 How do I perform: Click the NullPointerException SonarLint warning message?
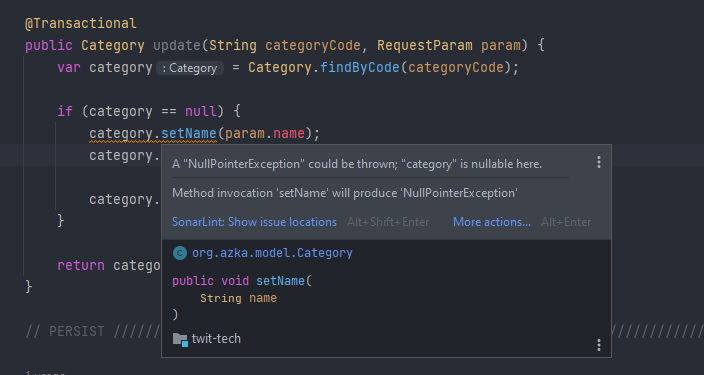(x=357, y=164)
